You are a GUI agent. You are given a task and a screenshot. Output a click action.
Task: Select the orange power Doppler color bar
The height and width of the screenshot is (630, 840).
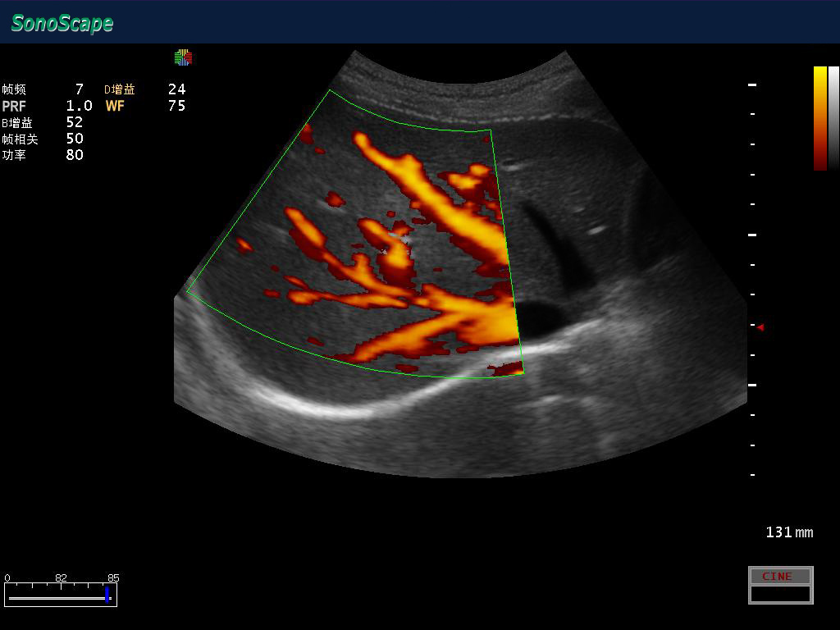pyautogui.click(x=819, y=118)
